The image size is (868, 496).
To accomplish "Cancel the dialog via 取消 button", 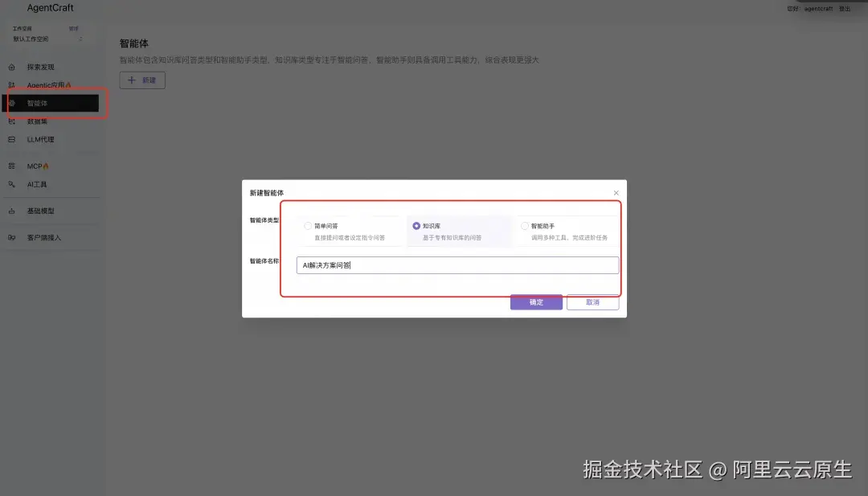I will point(592,301).
